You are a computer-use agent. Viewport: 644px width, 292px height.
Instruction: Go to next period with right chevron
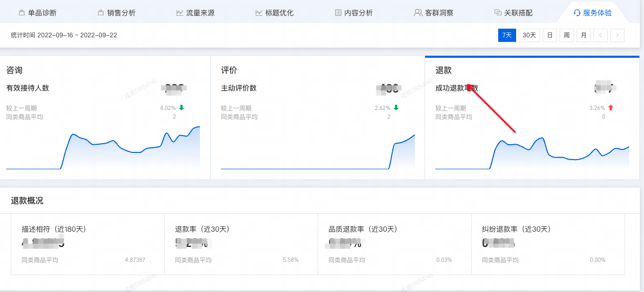[617, 35]
